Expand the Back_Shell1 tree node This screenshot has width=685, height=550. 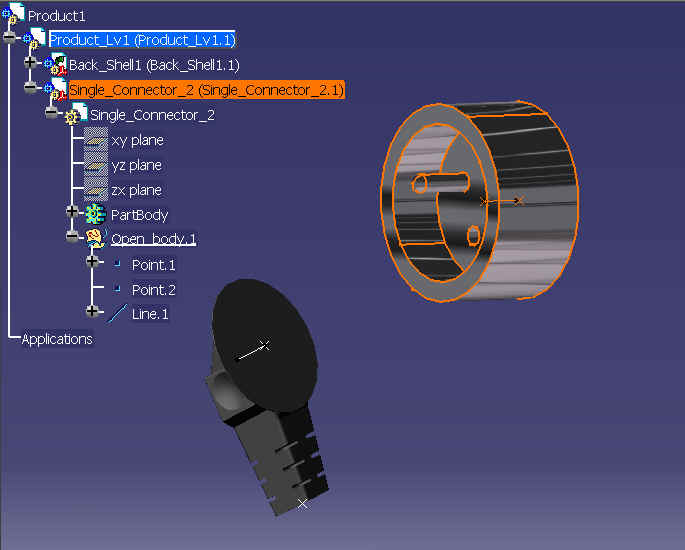tap(30, 62)
